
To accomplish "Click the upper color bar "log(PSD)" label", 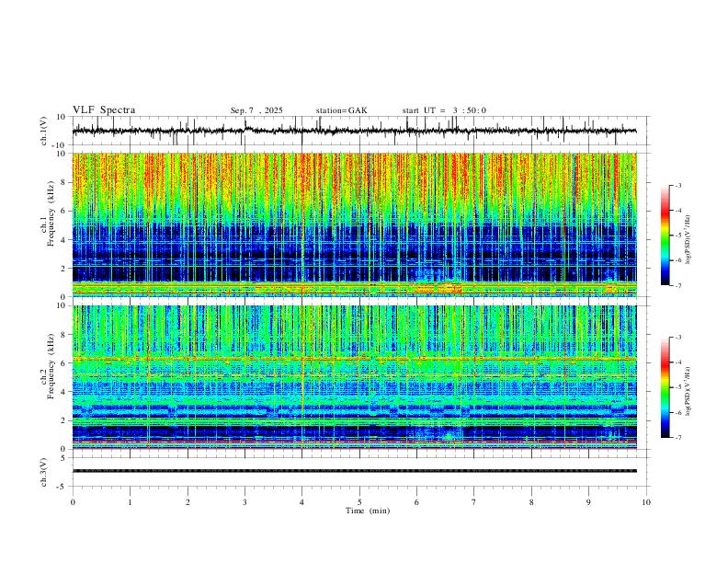I will (x=688, y=240).
